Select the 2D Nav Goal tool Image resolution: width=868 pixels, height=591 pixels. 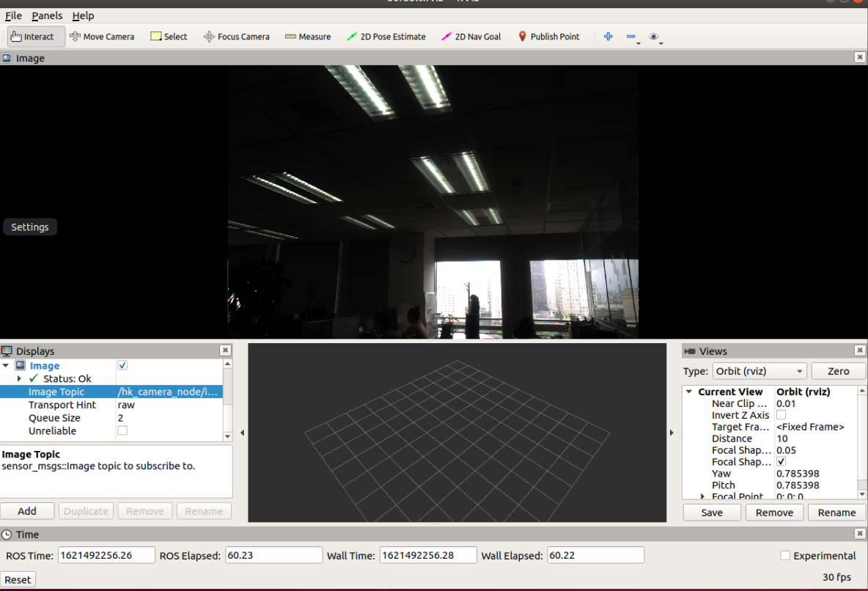(x=471, y=36)
